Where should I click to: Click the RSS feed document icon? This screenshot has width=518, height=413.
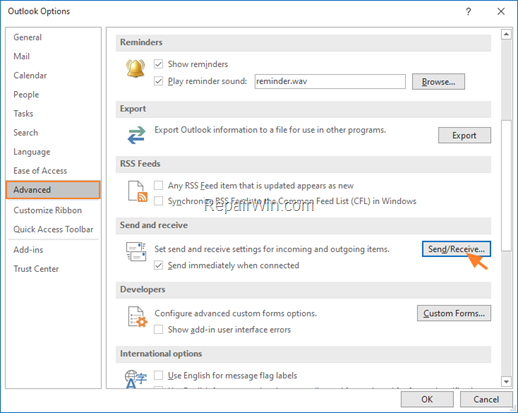(x=138, y=191)
